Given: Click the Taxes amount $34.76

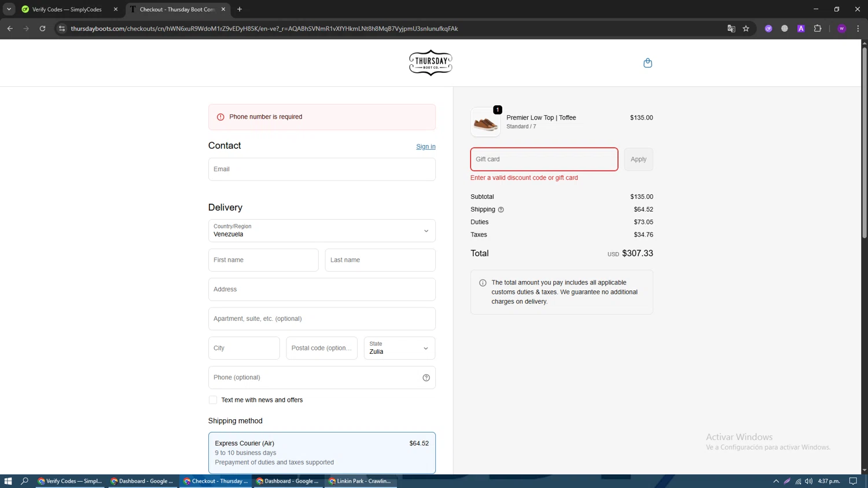Looking at the screenshot, I should click(x=643, y=235).
